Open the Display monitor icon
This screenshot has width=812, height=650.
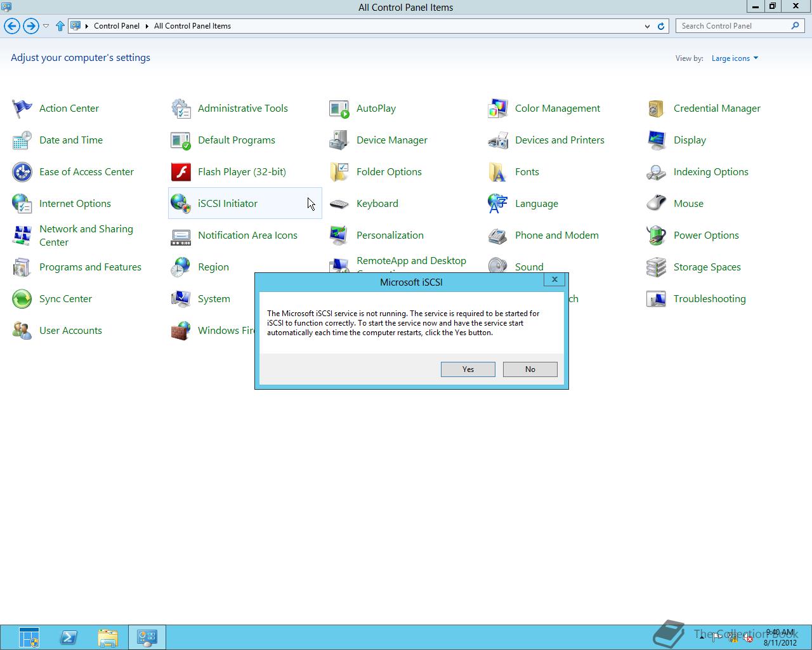pyautogui.click(x=657, y=140)
